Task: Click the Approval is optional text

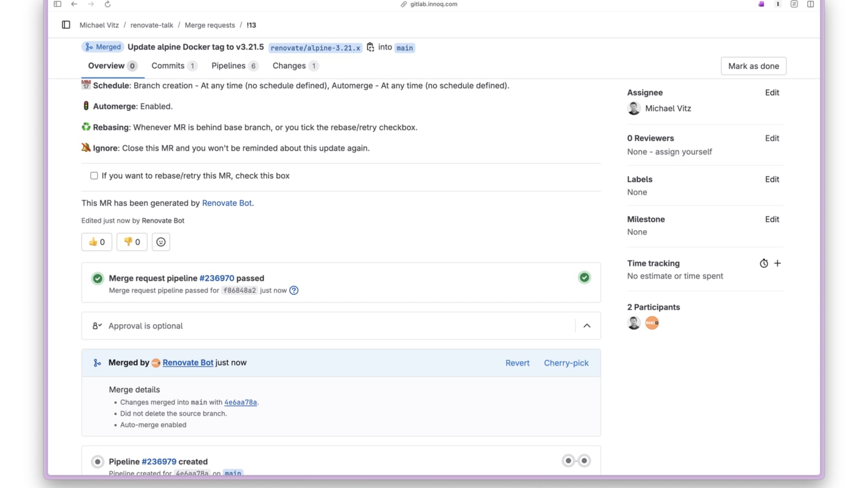Action: pos(145,326)
